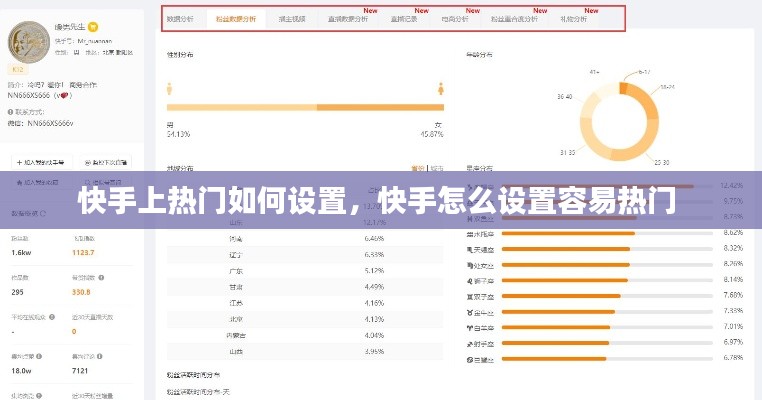This screenshot has width=762, height=400.
Task: Open the 粉丝数据分析 tab
Action: pyautogui.click(x=235, y=19)
